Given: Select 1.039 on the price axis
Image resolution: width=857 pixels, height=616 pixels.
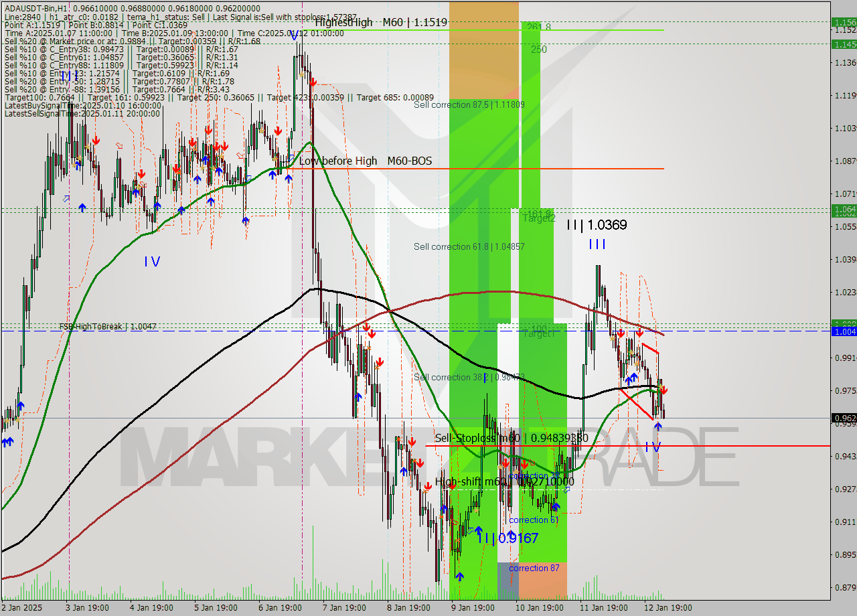Looking at the screenshot, I should [x=845, y=260].
